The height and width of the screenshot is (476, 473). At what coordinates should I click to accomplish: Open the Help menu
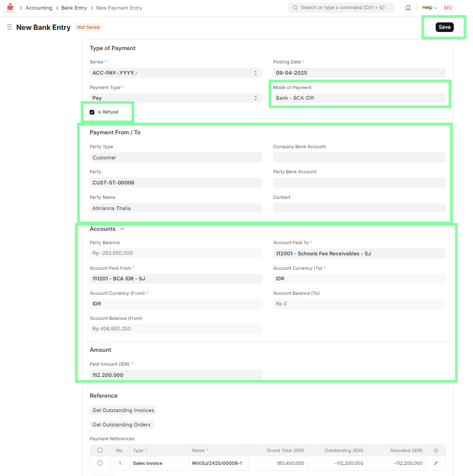429,8
